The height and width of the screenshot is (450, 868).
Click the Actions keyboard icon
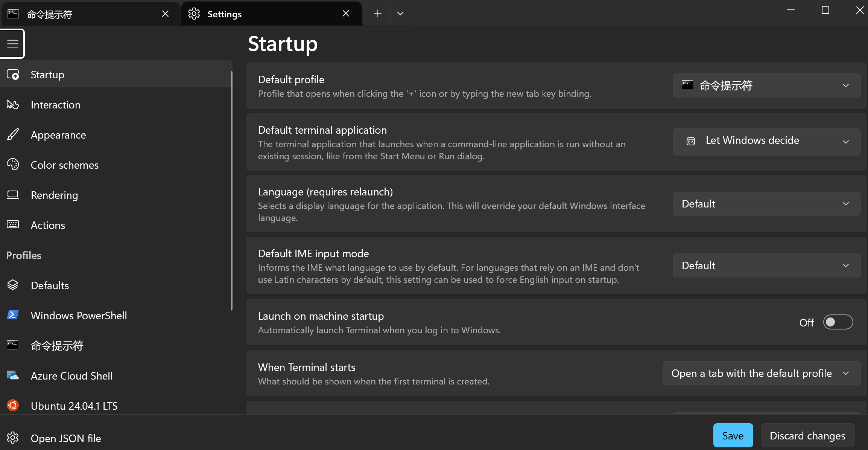(x=13, y=225)
